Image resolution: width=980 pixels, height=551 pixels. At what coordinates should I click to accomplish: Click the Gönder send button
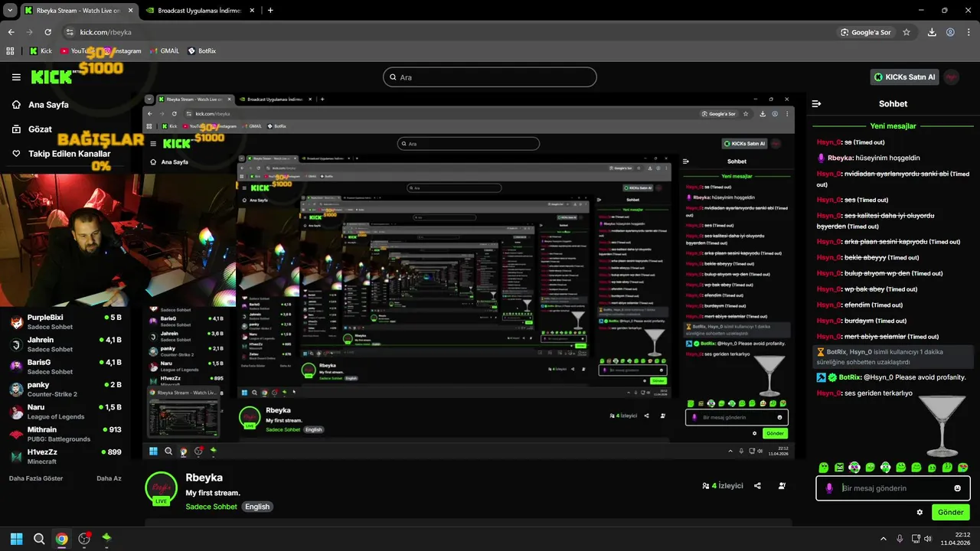pyautogui.click(x=950, y=512)
